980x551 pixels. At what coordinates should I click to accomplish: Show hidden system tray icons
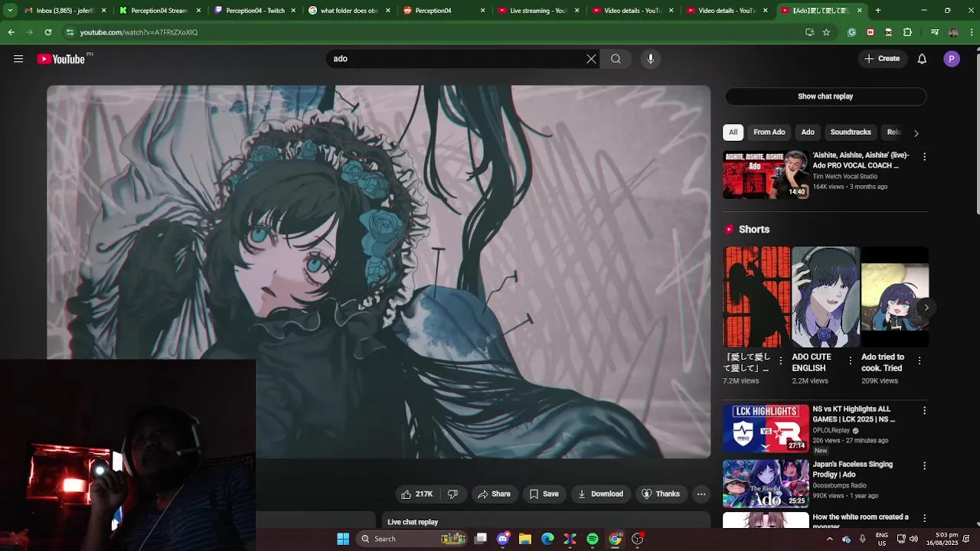click(x=829, y=539)
